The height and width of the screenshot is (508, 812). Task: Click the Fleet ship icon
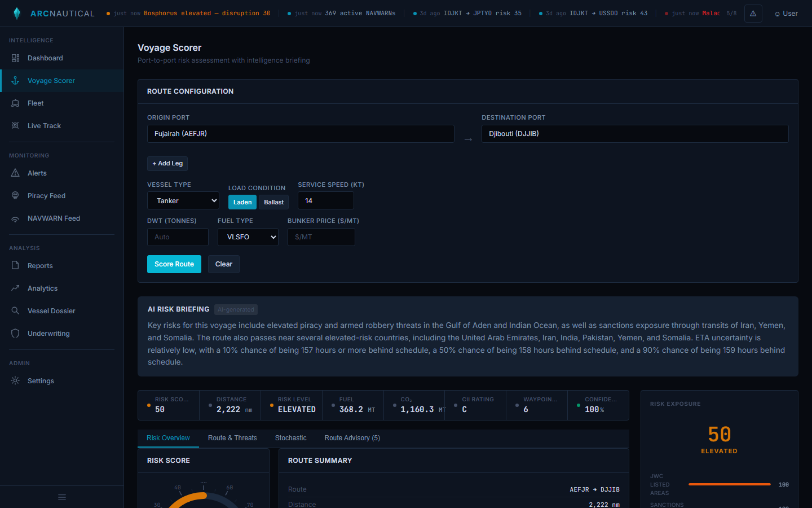point(15,103)
